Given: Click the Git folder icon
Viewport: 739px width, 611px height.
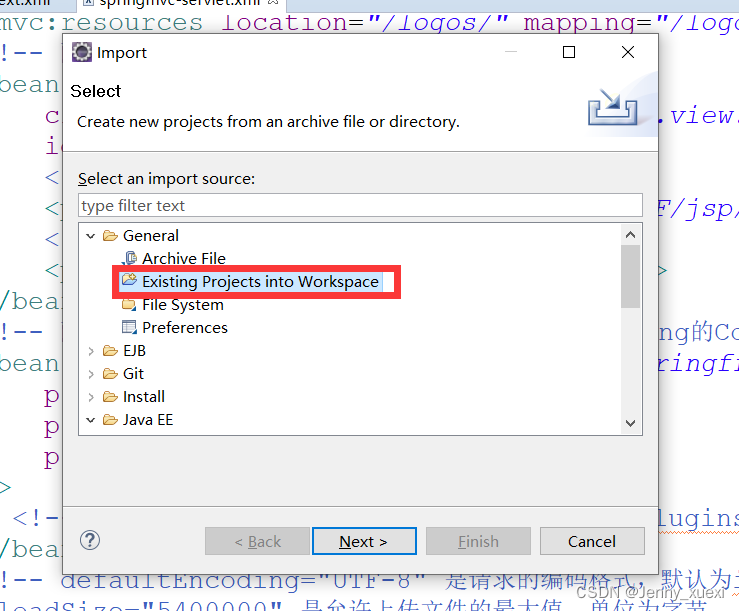Looking at the screenshot, I should (110, 374).
